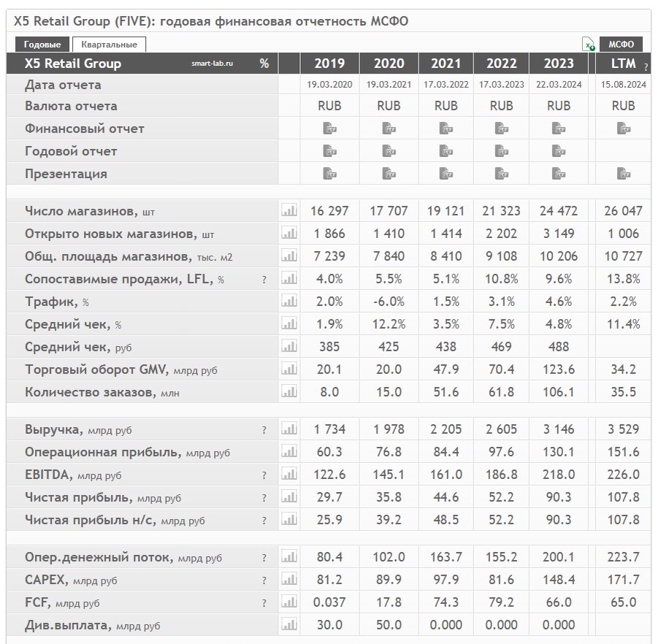The width and height of the screenshot is (661, 644).
Task: Open 2020 Годовой отчет PDF icon
Action: (x=389, y=151)
